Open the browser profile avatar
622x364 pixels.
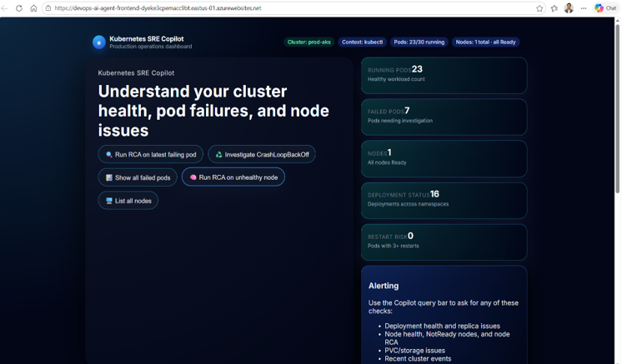coord(569,8)
